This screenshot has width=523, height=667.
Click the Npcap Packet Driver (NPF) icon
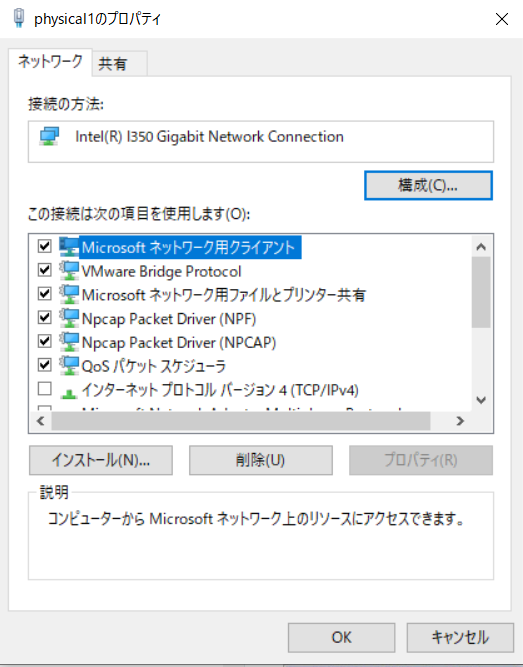69,318
